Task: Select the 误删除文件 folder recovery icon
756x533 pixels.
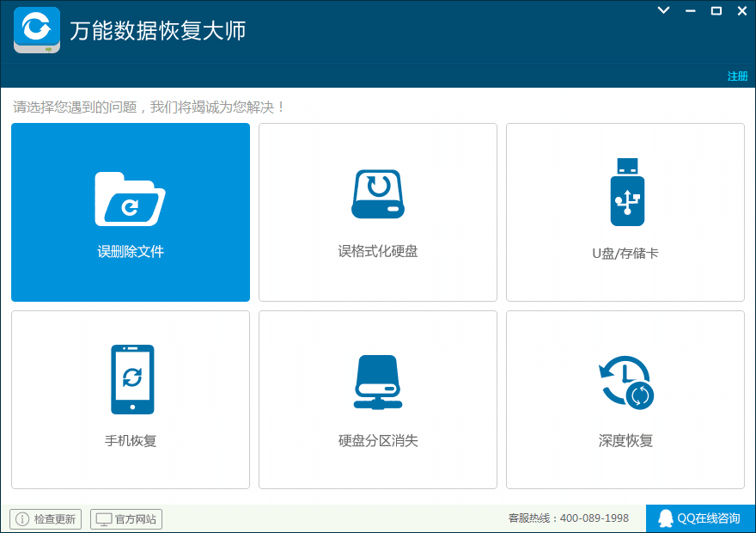Action: [x=130, y=193]
